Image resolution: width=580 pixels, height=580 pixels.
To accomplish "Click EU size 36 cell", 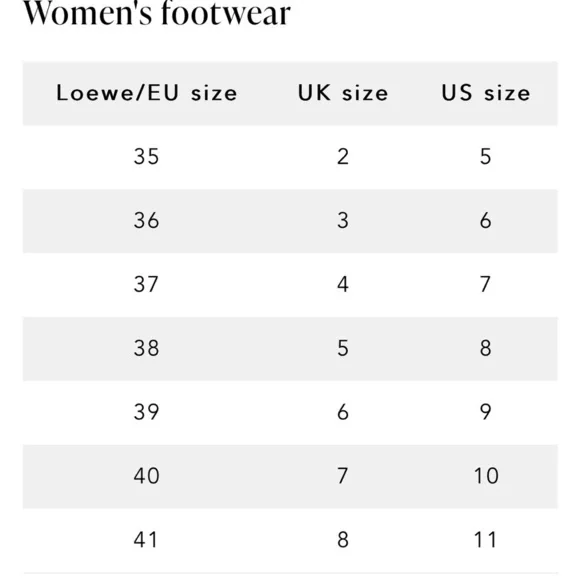I will pyautogui.click(x=146, y=220).
